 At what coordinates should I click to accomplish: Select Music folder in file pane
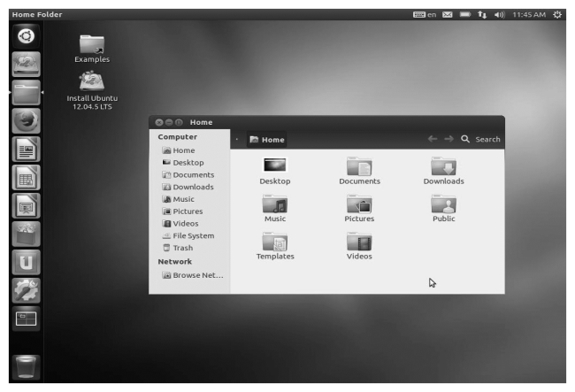coord(275,209)
